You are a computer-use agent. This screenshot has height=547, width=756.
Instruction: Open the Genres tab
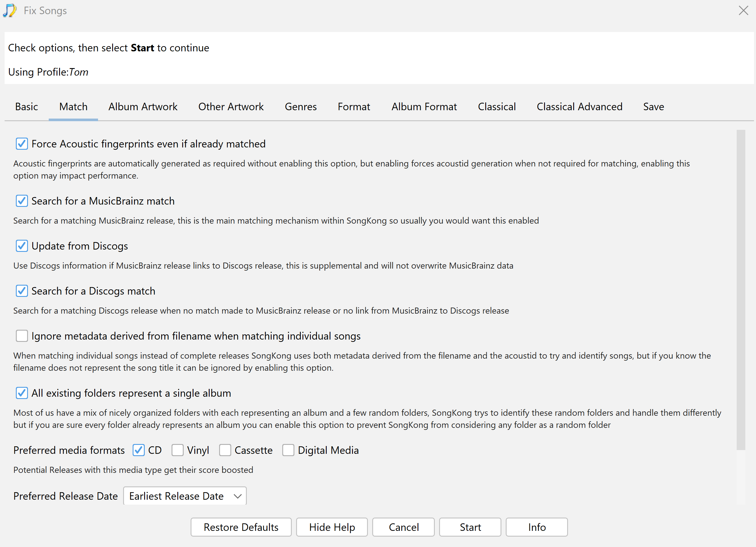tap(301, 107)
